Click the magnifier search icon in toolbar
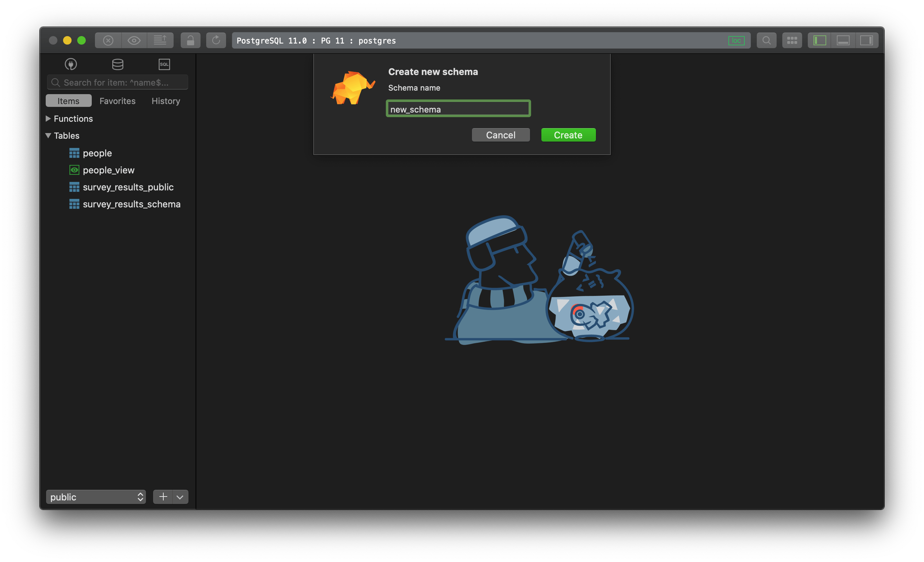 pos(766,40)
